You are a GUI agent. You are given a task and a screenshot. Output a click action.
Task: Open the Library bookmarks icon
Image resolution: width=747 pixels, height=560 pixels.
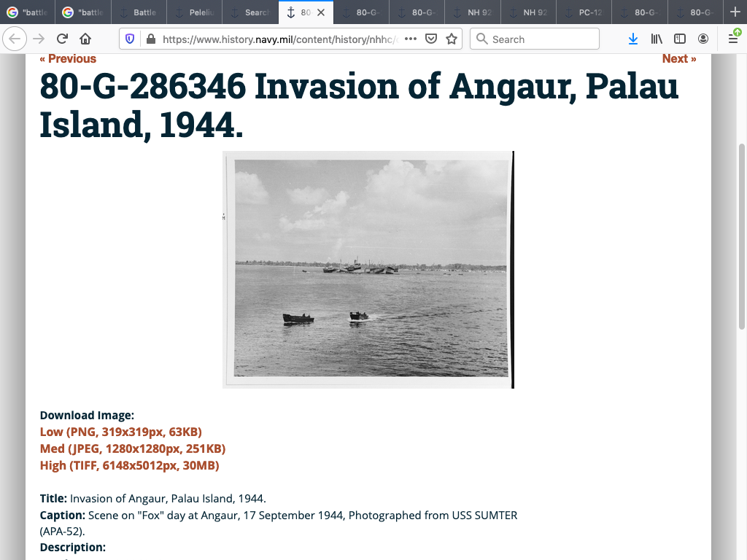click(657, 39)
